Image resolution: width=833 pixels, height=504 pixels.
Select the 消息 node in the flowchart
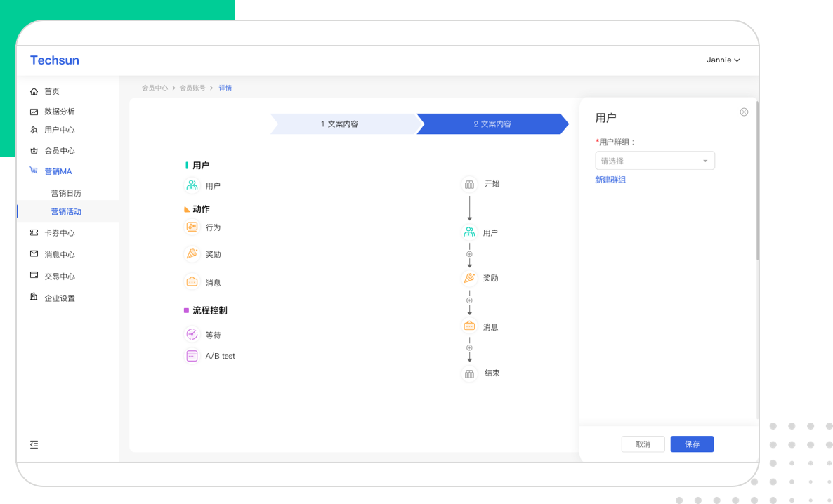click(x=469, y=326)
